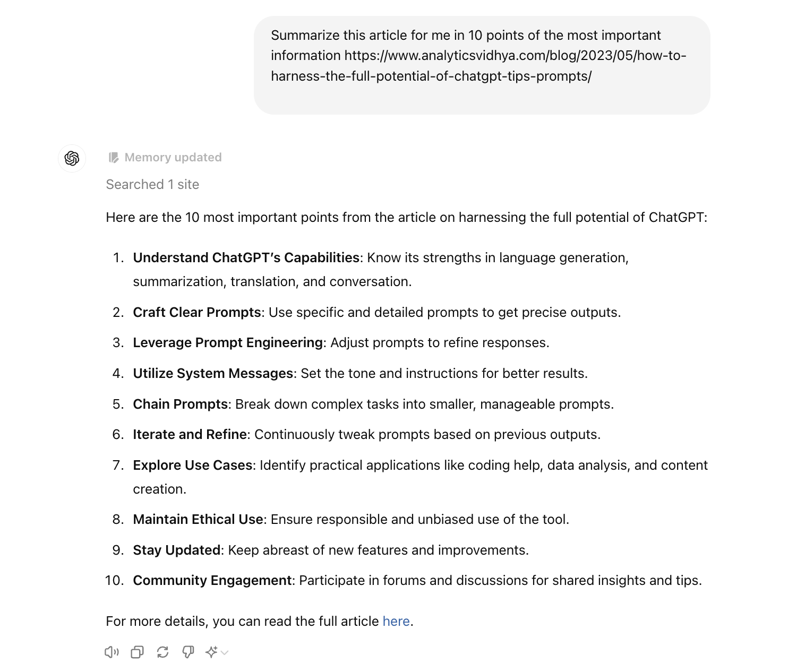This screenshot has width=788, height=672.
Task: Click the analyticsvidhya URL in the user message
Action: pyautogui.click(x=478, y=66)
